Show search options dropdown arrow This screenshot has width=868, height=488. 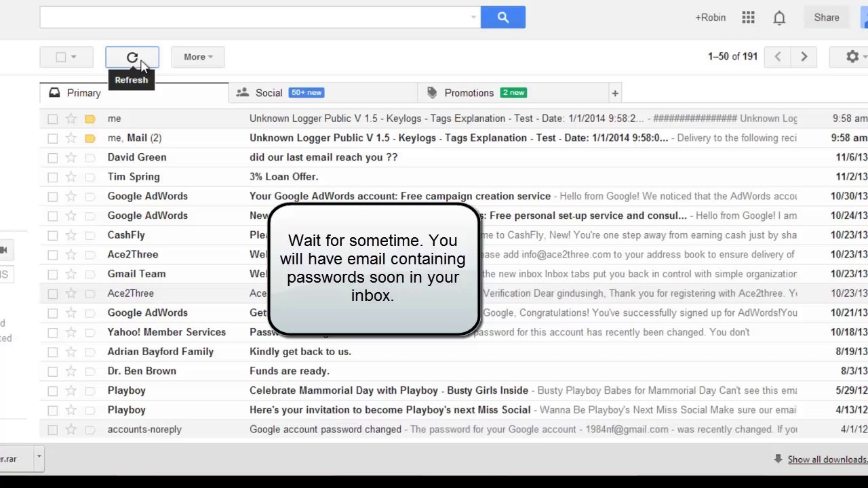473,18
